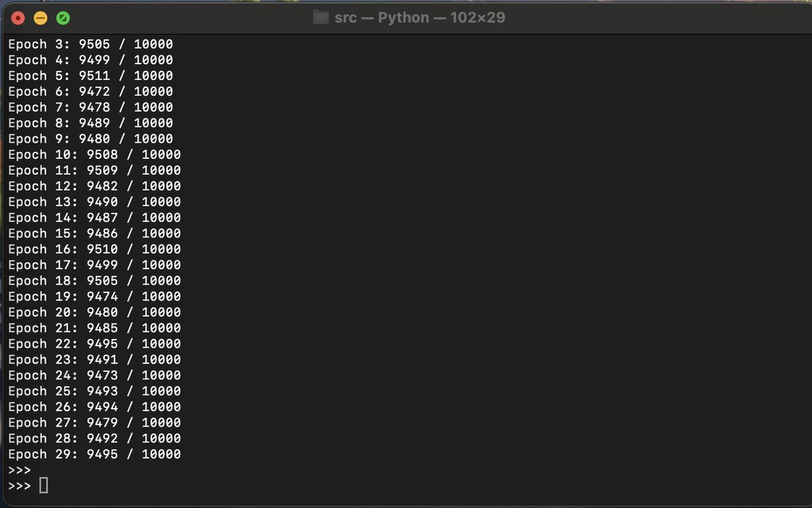Click the line 'Epoch 29: 9495 / 10000'

pos(95,455)
